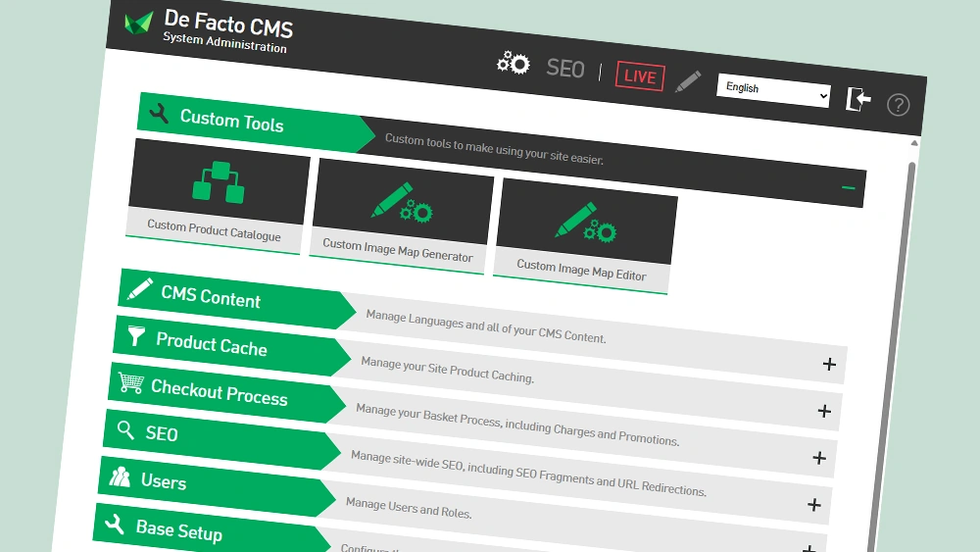Viewport: 980px width, 552px height.
Task: Click the wrench icon beside Custom Tools
Action: pyautogui.click(x=159, y=113)
